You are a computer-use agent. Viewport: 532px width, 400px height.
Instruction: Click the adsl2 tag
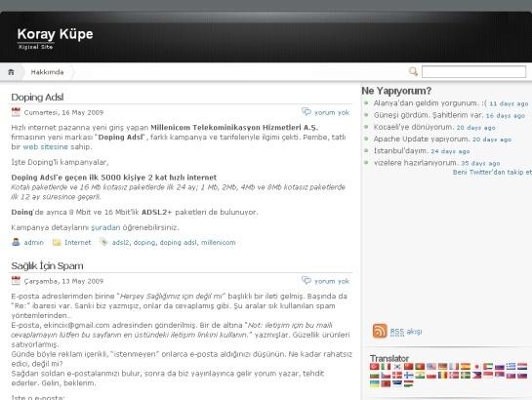(x=121, y=242)
